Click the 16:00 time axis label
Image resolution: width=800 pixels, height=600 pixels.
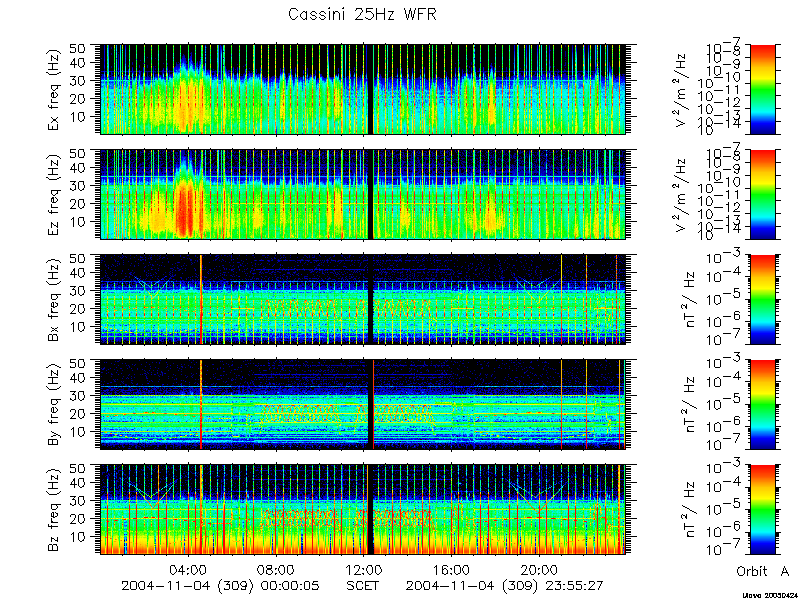tap(451, 569)
